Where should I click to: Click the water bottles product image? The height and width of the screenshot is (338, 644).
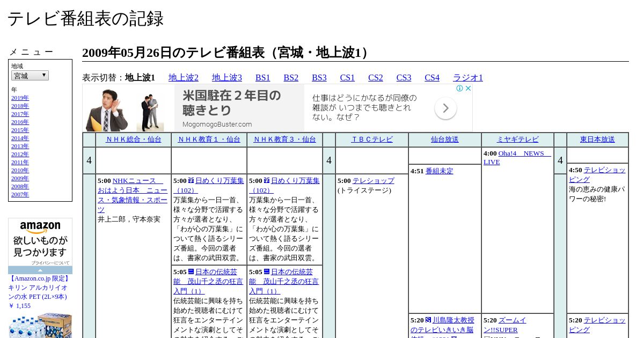(40, 325)
